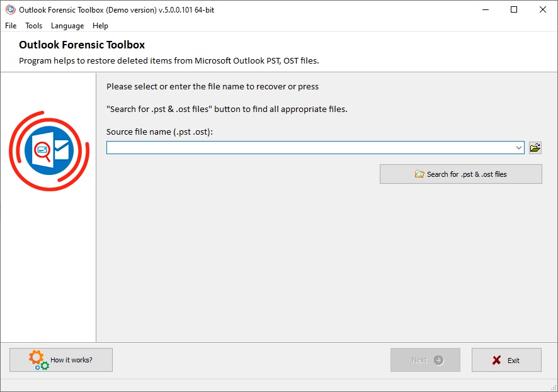Click the program description text below heading
This screenshot has width=558, height=392.
(169, 61)
